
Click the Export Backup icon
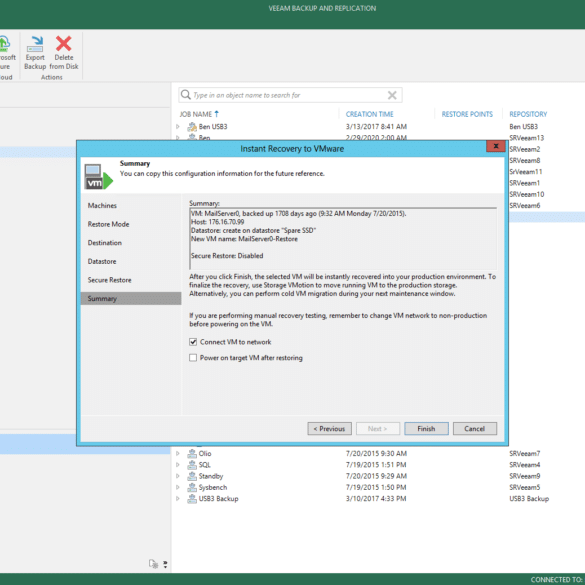point(35,44)
